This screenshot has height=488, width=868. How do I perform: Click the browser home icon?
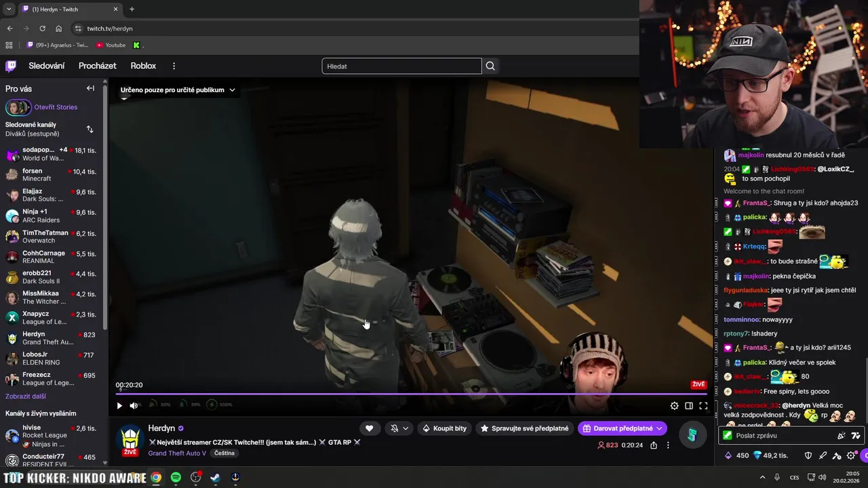click(58, 28)
